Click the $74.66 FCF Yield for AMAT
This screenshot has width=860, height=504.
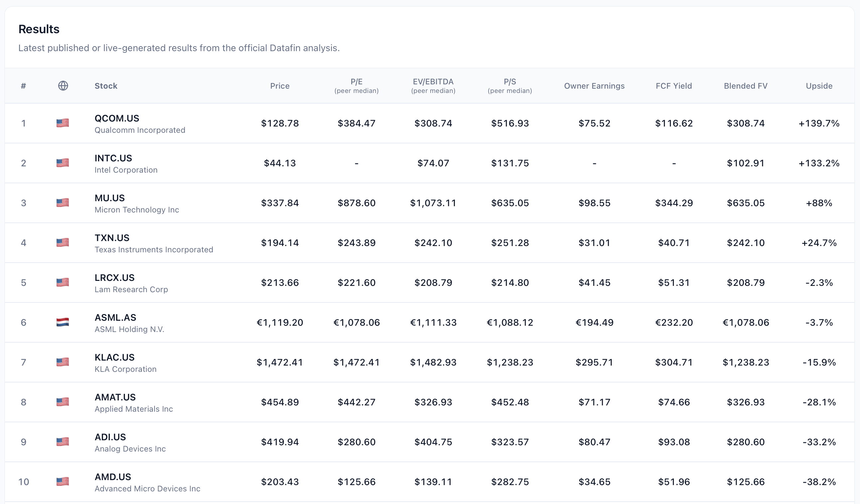click(x=674, y=402)
